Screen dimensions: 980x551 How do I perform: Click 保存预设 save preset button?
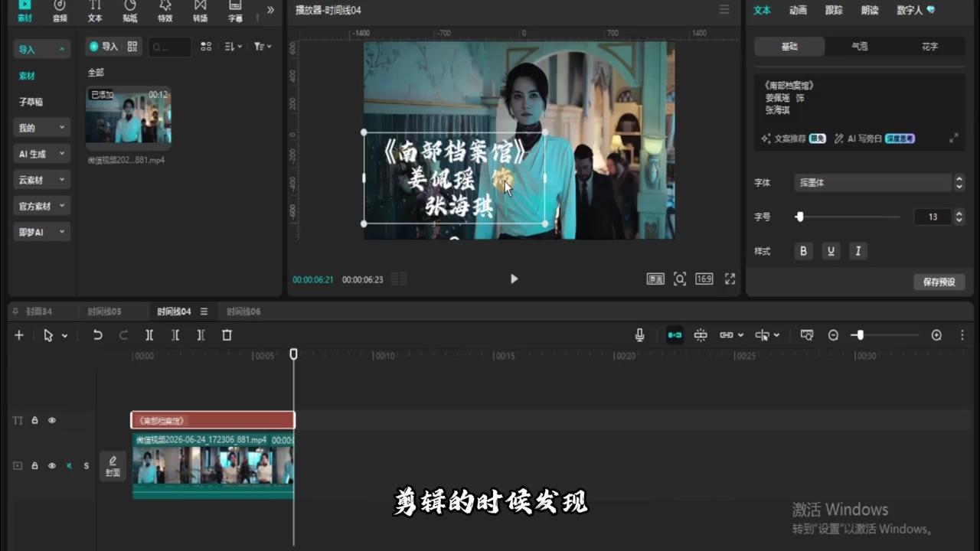pyautogui.click(x=939, y=282)
